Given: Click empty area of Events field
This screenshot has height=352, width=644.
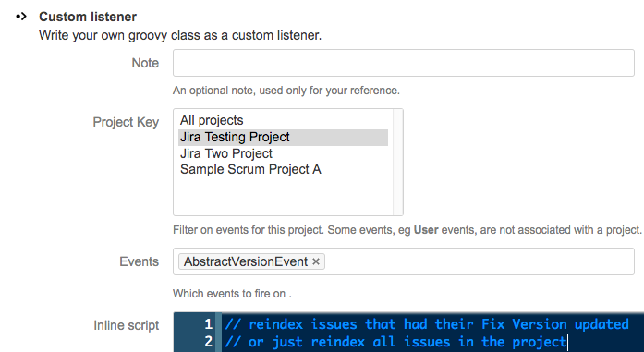Looking at the screenshot, I should (x=479, y=261).
